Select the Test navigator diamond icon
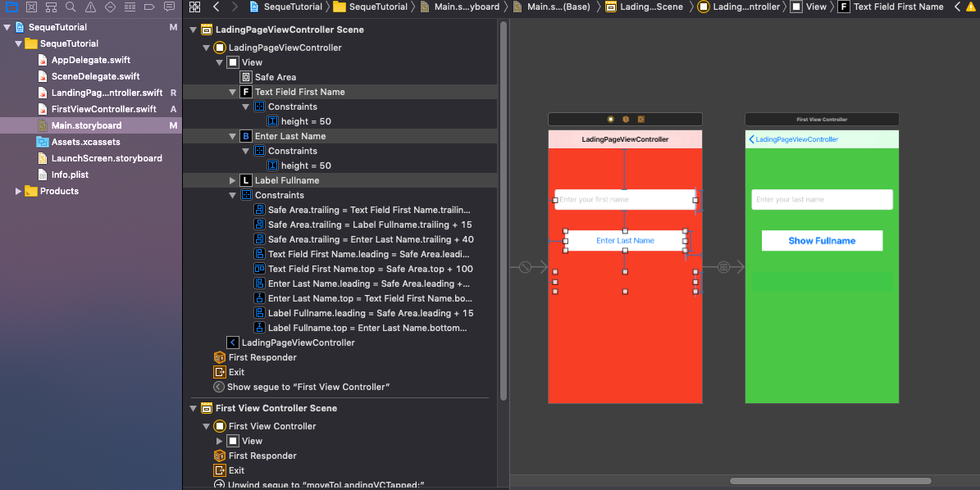The image size is (980, 490). tap(111, 7)
